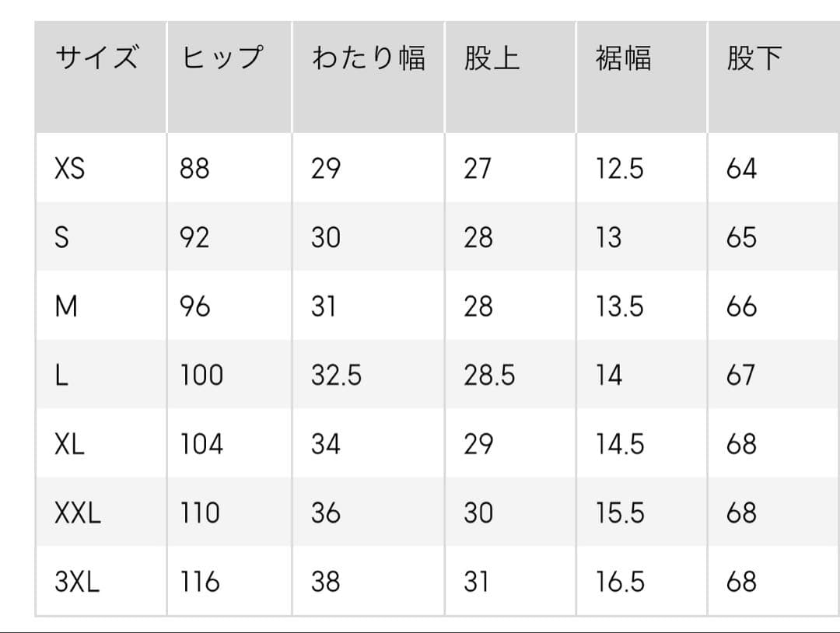Screen dimensions: 840x633
Task: Click hip value 116 for 3XL
Action: point(201,582)
